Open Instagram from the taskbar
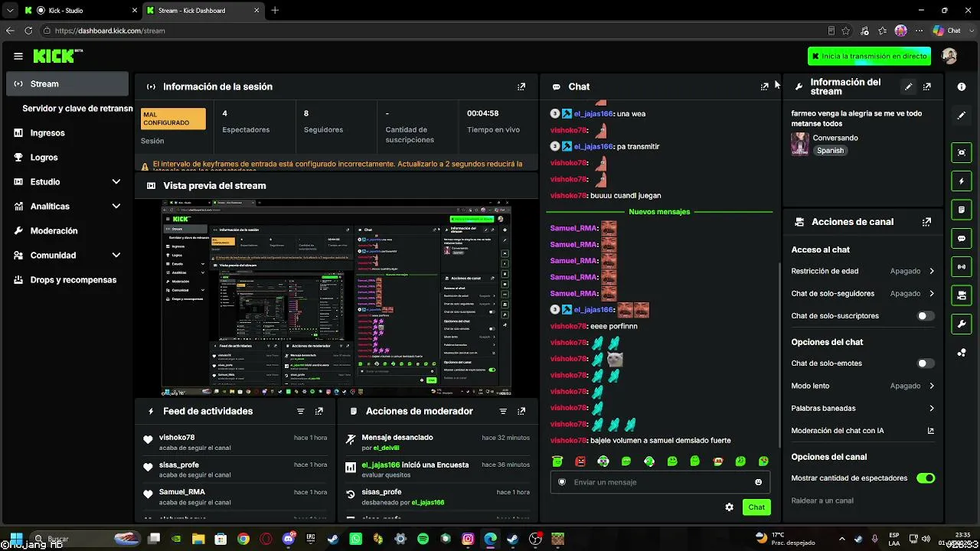Viewport: 980px width, 551px height. (468, 539)
